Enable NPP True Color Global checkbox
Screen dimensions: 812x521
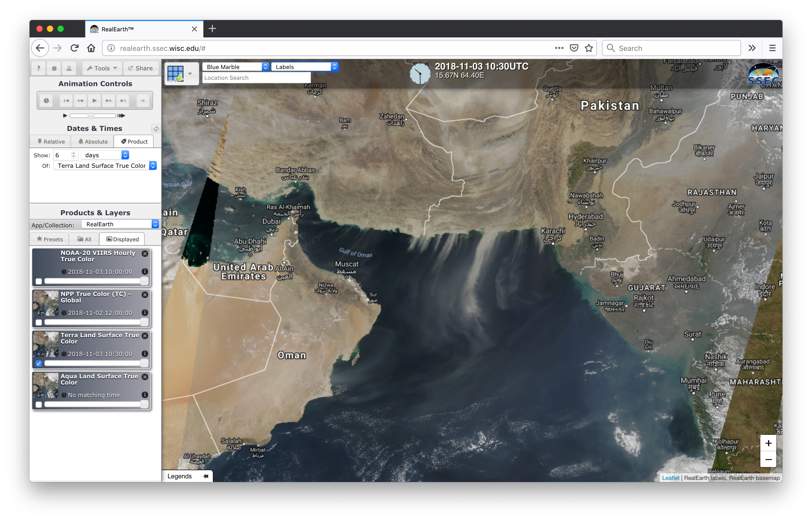pyautogui.click(x=39, y=322)
